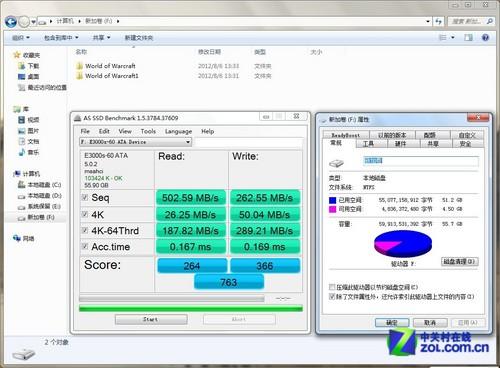Uncheck the index file contents checkbox

(x=332, y=296)
